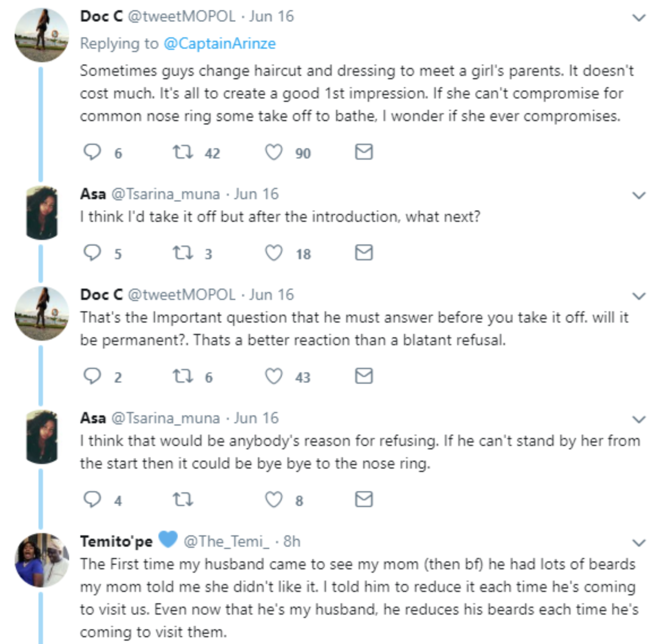View Temito'pe's profile picture
Image resolution: width=653 pixels, height=644 pixels.
[41, 560]
